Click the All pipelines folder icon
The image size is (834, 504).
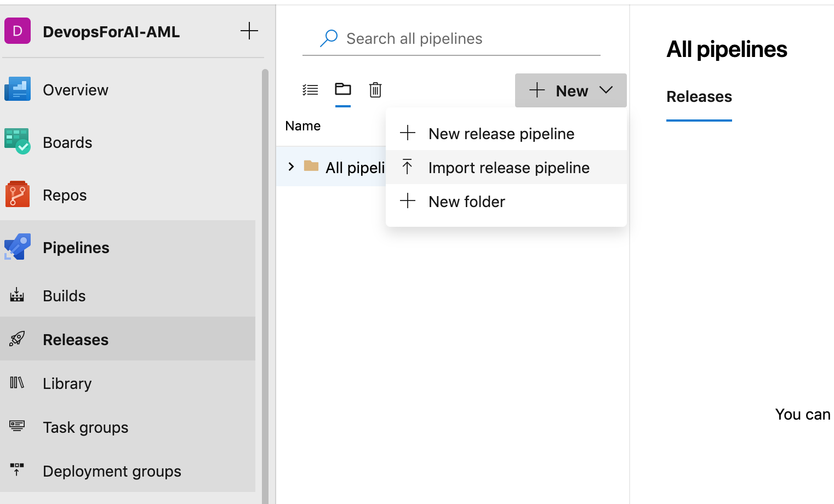pos(311,166)
